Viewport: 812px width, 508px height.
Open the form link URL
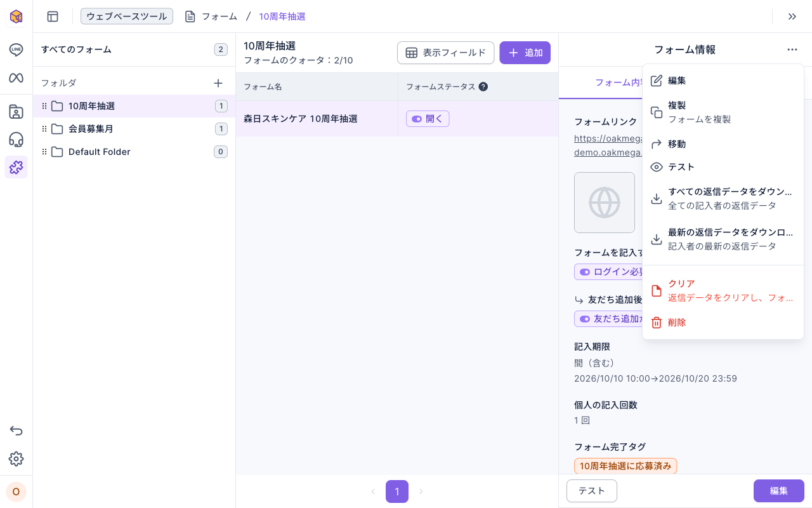click(x=608, y=145)
